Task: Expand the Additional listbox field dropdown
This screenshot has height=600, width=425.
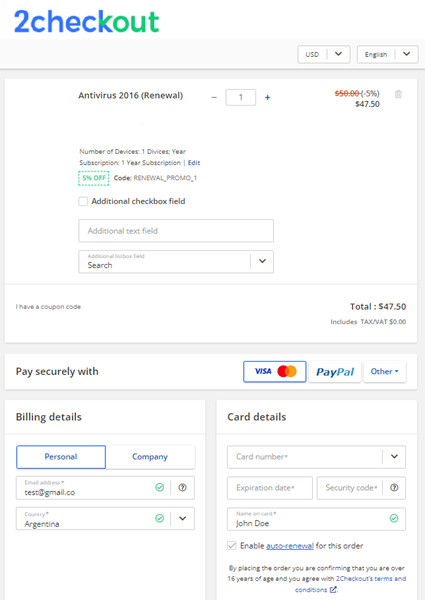Action: pyautogui.click(x=262, y=261)
